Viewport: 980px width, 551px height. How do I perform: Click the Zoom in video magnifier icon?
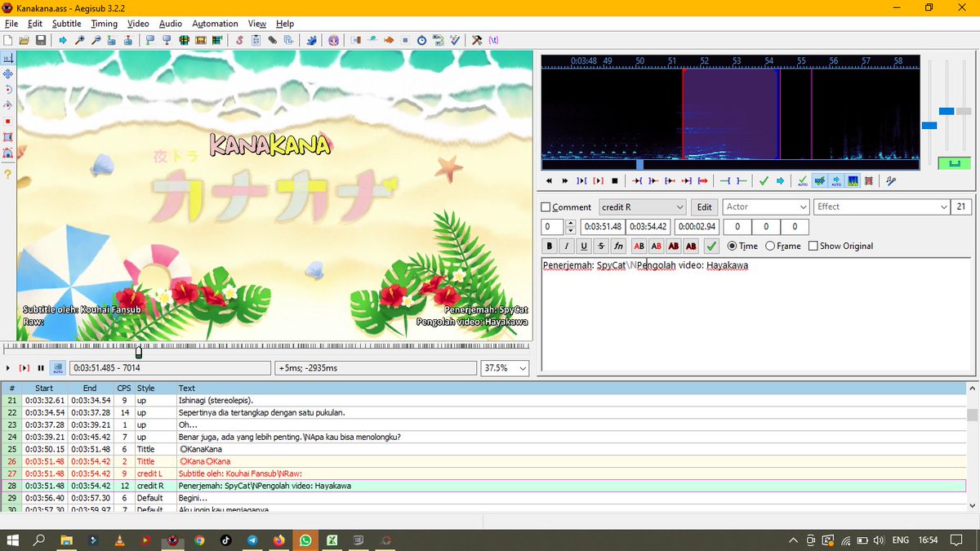(x=79, y=40)
